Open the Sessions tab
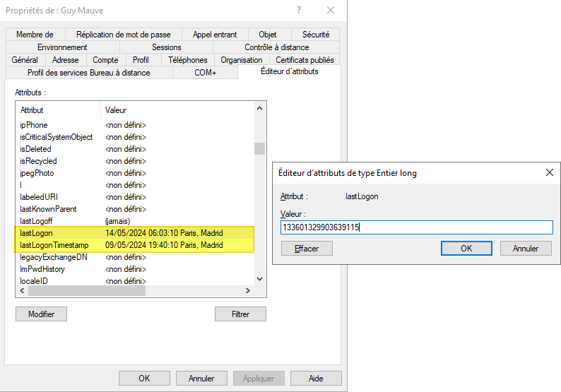 (166, 47)
